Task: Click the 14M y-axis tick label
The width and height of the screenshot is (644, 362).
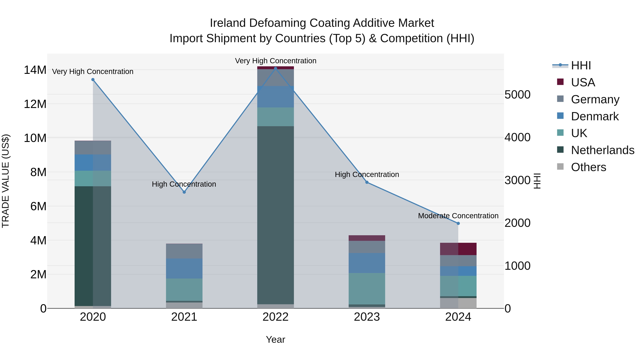Action: pos(35,70)
